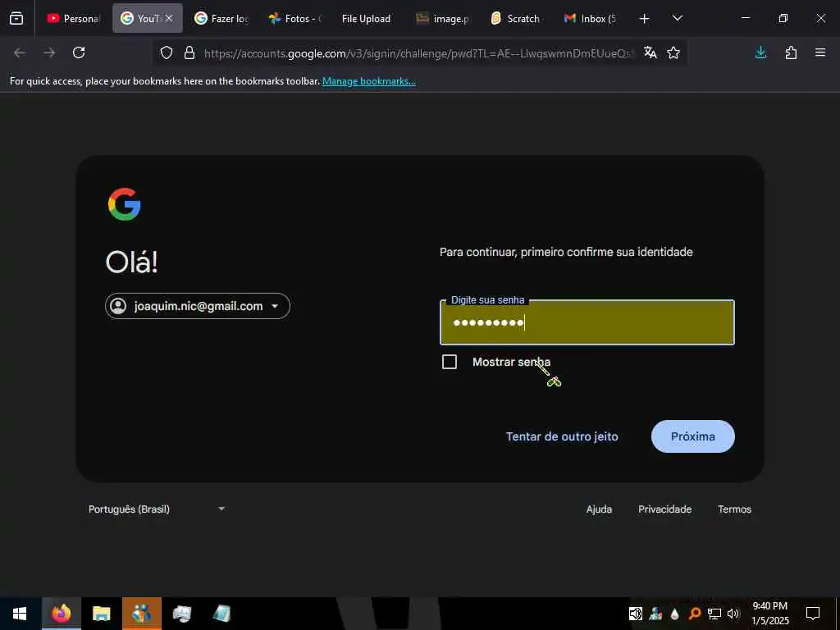Check the Mostrar senha checkbox

click(450, 362)
